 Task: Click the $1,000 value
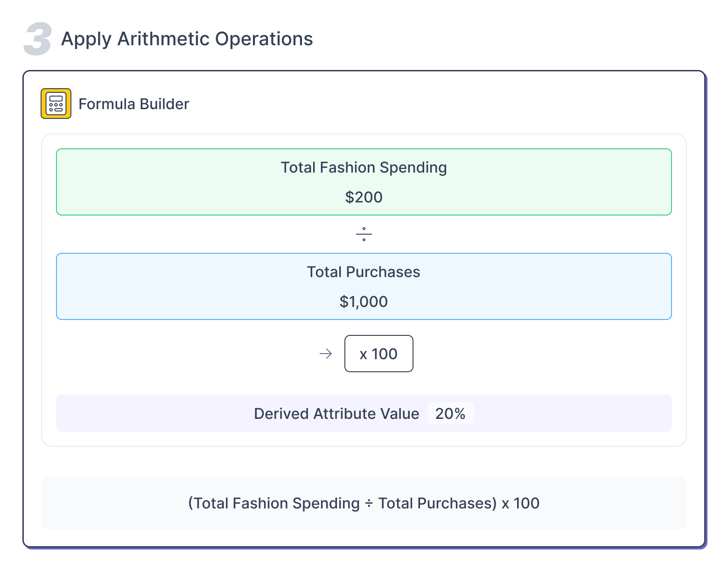point(364,302)
